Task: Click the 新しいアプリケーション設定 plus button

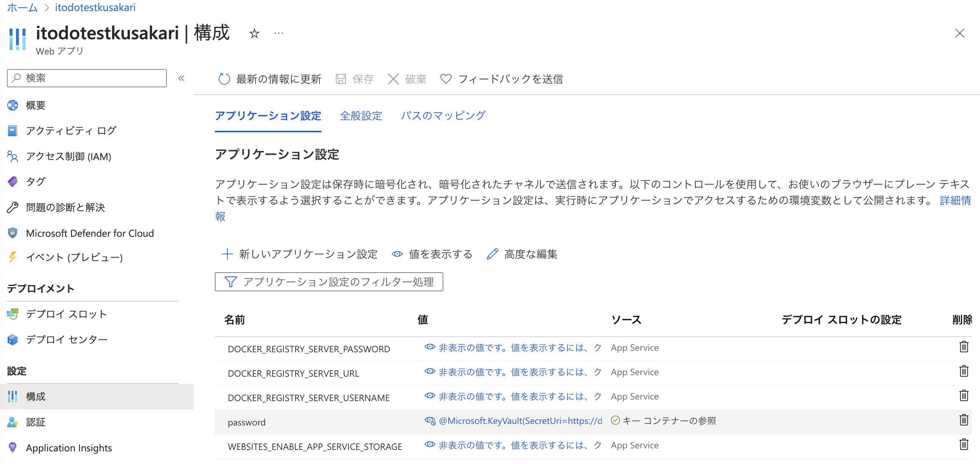Action: (x=300, y=254)
